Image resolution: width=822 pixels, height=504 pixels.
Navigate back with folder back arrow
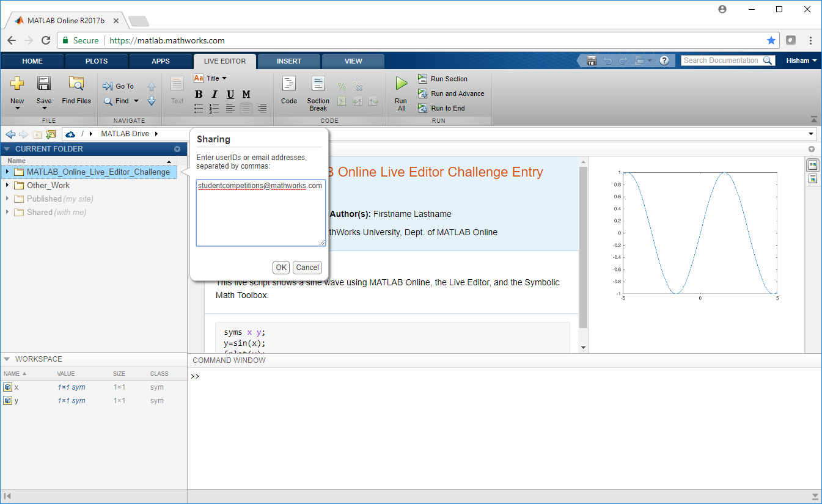10,134
